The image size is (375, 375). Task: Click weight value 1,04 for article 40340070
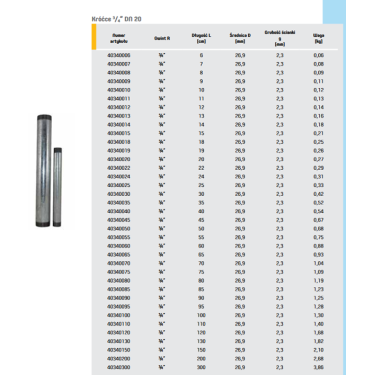coord(319,263)
